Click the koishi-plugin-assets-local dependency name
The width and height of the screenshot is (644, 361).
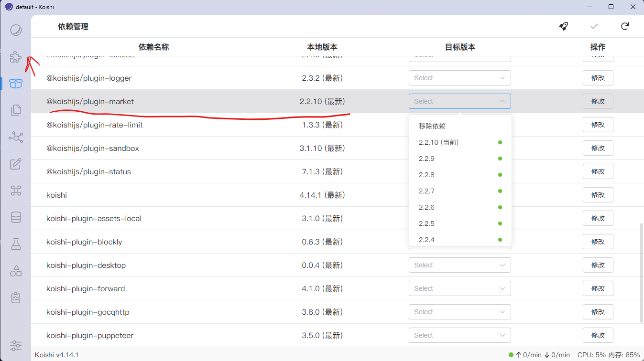tap(94, 218)
